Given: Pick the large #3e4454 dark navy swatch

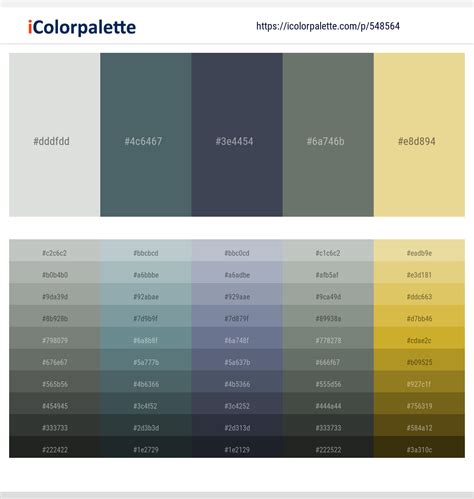Looking at the screenshot, I should point(237,135).
